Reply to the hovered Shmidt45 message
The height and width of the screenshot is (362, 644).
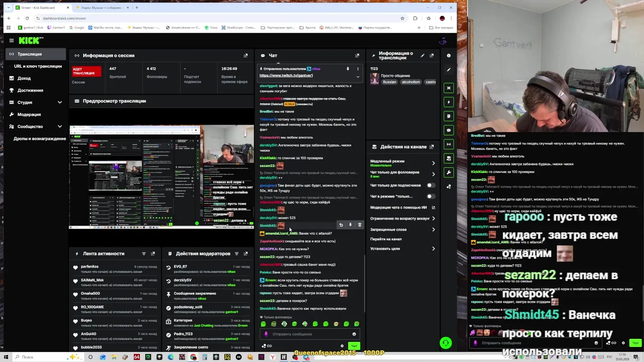pyautogui.click(x=341, y=225)
